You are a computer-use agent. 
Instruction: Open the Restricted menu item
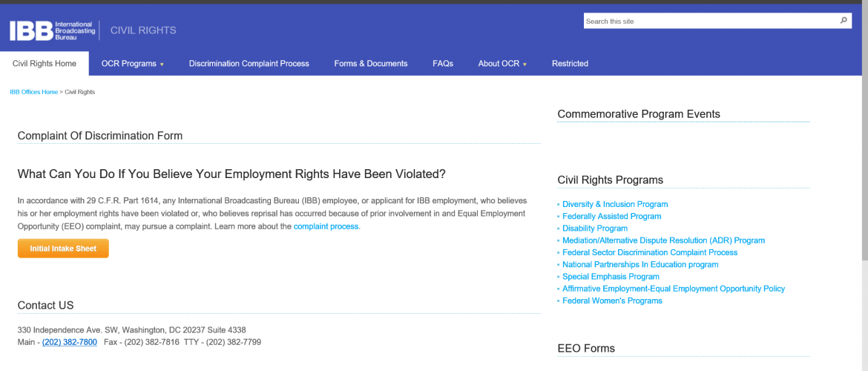pos(571,64)
